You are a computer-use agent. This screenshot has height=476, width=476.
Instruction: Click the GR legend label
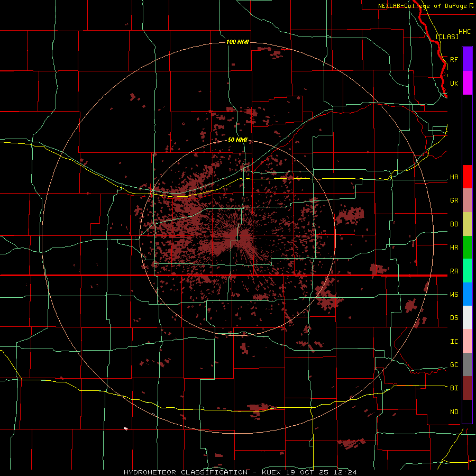[x=454, y=200]
